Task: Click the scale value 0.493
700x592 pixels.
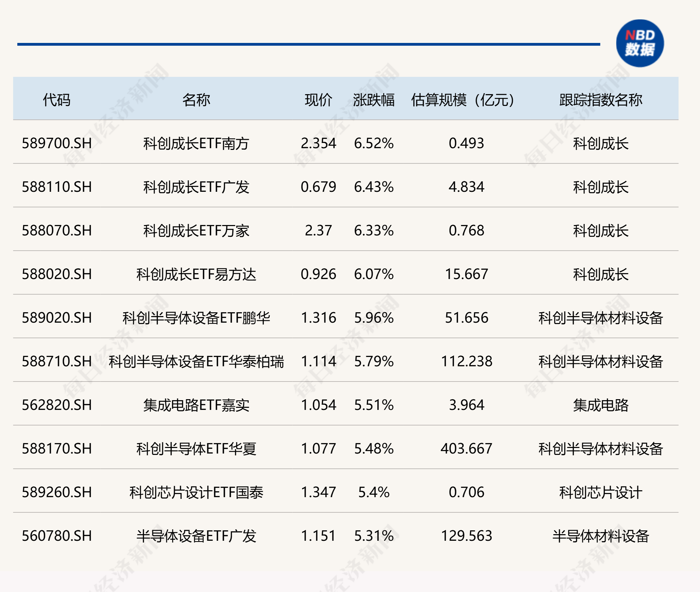Action: [x=466, y=143]
